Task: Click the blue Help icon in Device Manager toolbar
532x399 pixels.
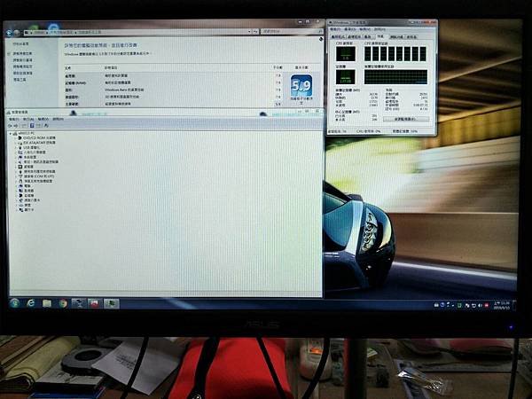Action: pyautogui.click(x=32, y=126)
